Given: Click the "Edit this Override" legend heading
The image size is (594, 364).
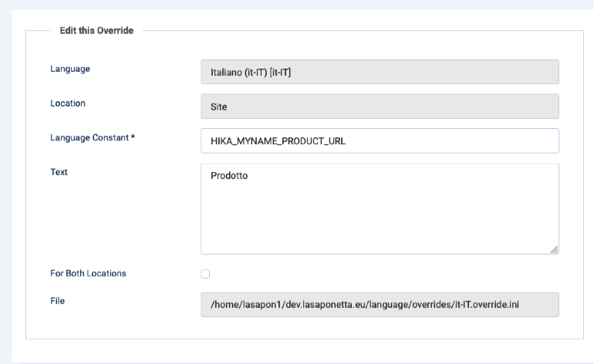Looking at the screenshot, I should (96, 31).
